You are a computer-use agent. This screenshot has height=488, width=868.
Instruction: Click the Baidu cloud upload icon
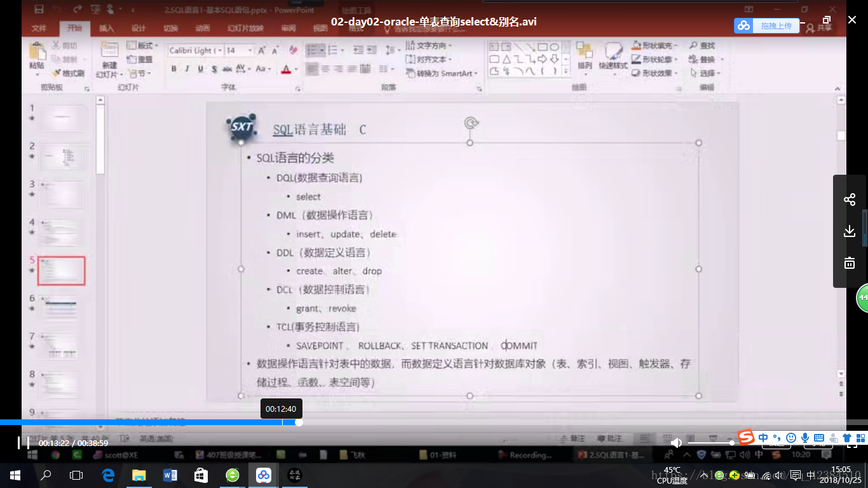point(743,25)
